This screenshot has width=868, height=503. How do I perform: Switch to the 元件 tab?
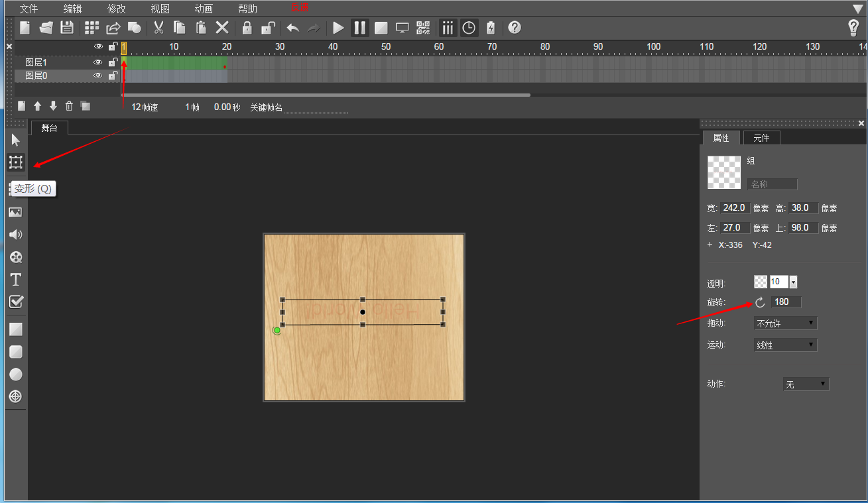pyautogui.click(x=761, y=138)
